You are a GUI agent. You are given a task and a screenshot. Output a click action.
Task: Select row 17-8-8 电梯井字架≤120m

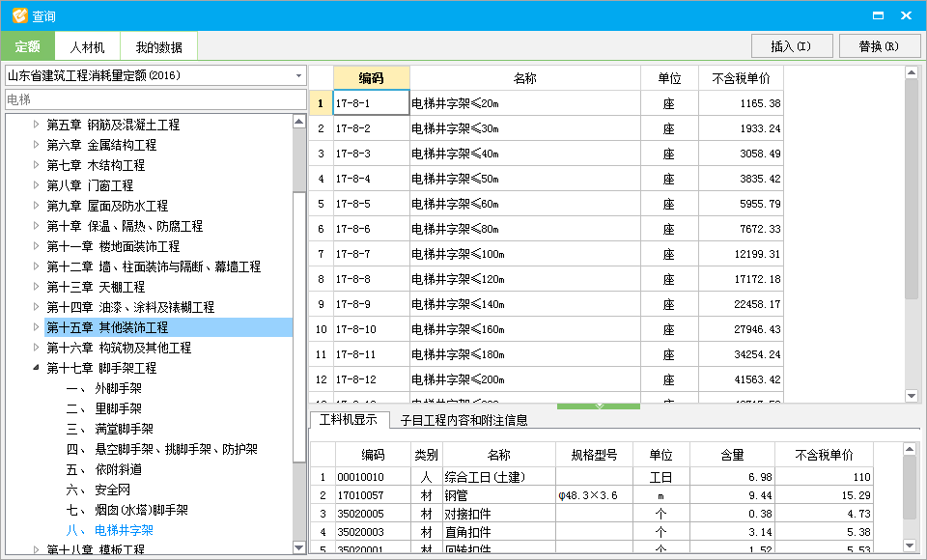547,279
